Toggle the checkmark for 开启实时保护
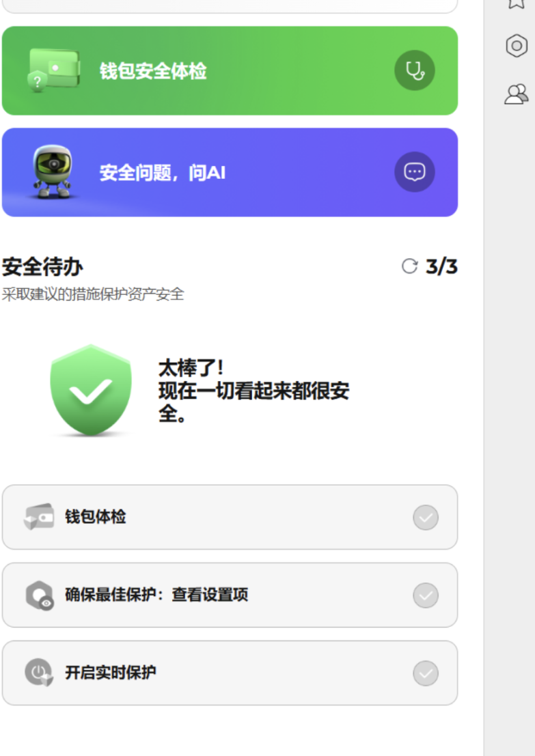This screenshot has width=535, height=756. [x=426, y=673]
